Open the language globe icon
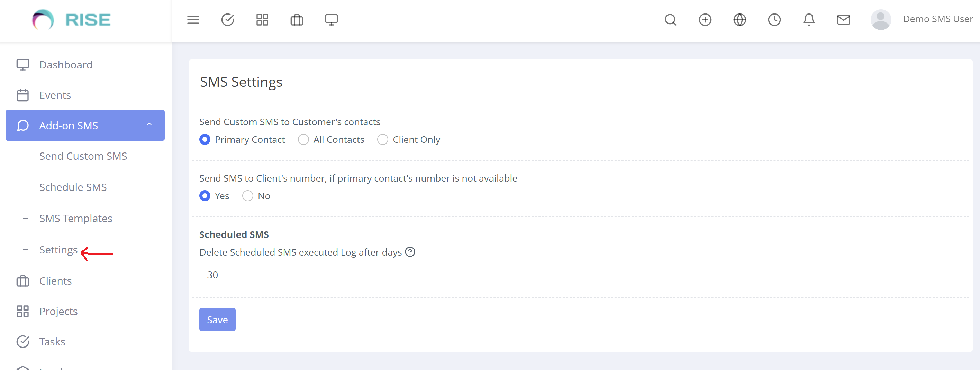980x370 pixels. point(739,20)
